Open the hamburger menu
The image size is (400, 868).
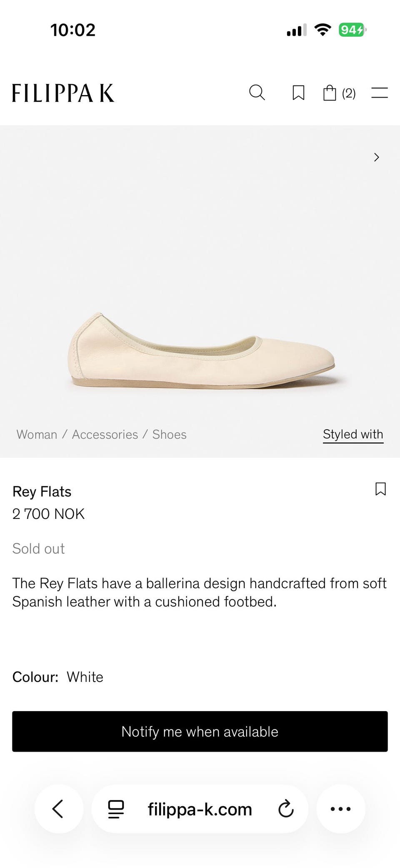(x=380, y=93)
